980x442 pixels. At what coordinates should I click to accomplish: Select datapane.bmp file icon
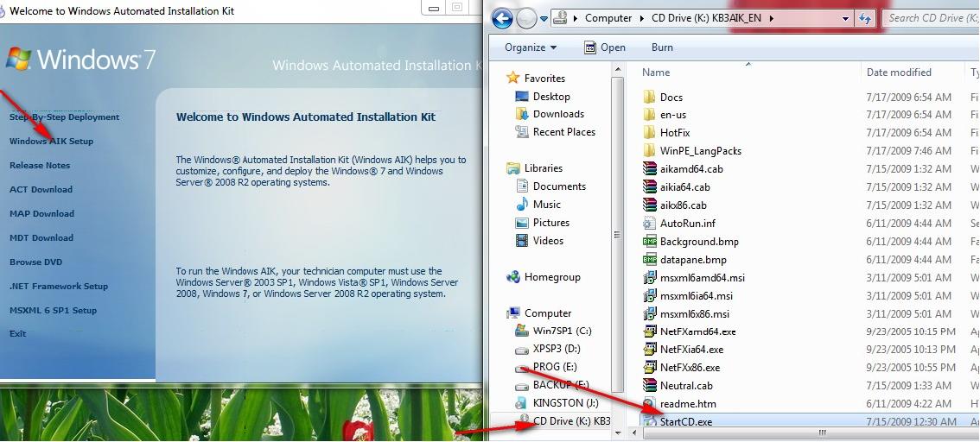point(650,260)
